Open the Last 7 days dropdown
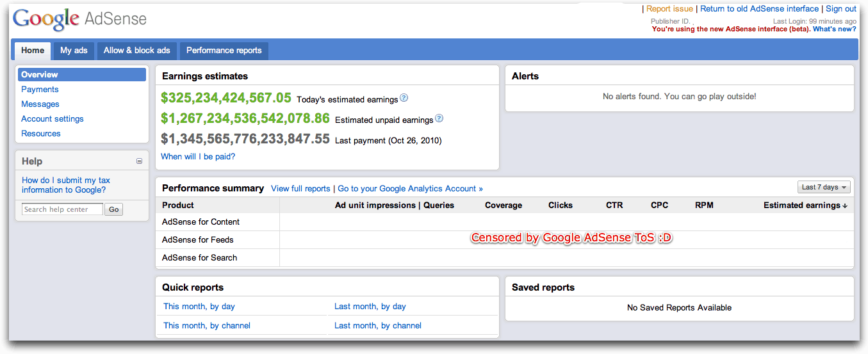868x354 pixels. 824,188
